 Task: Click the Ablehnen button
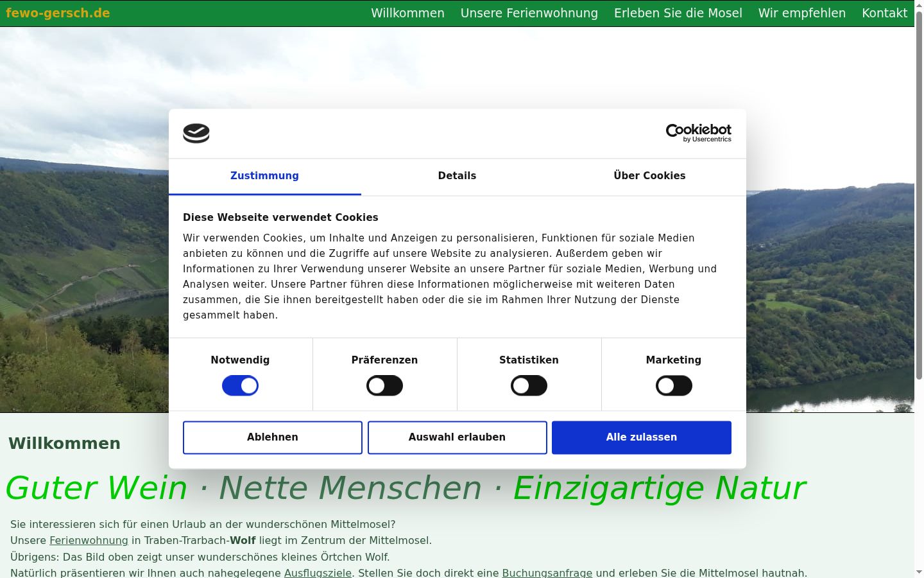273,437
